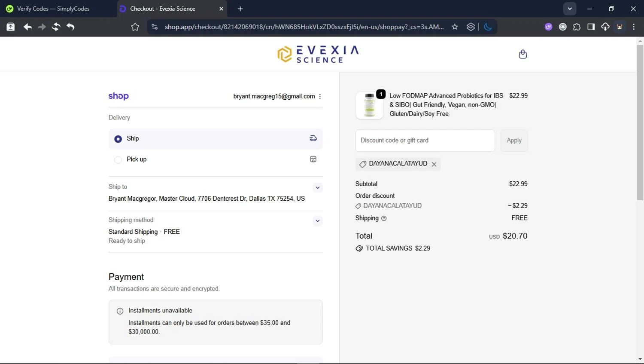Screen dimensions: 644x364
Task: Toggle the night mode moon icon
Action: pyautogui.click(x=488, y=27)
